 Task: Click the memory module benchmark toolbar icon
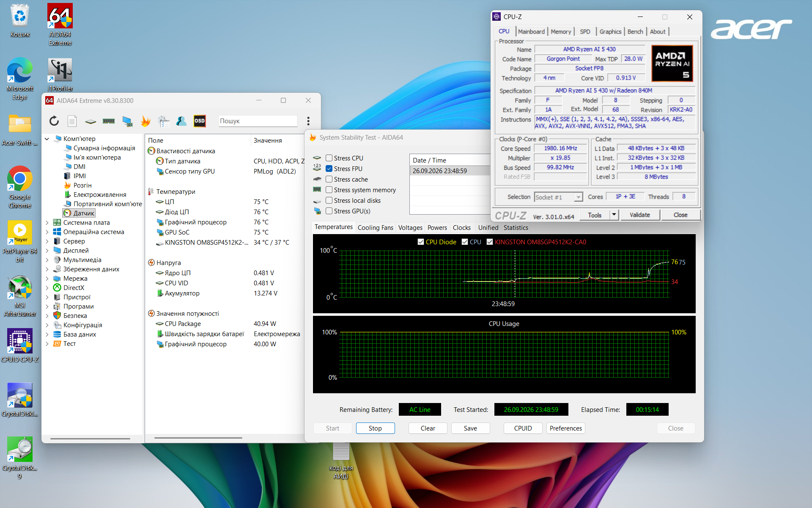(x=109, y=121)
